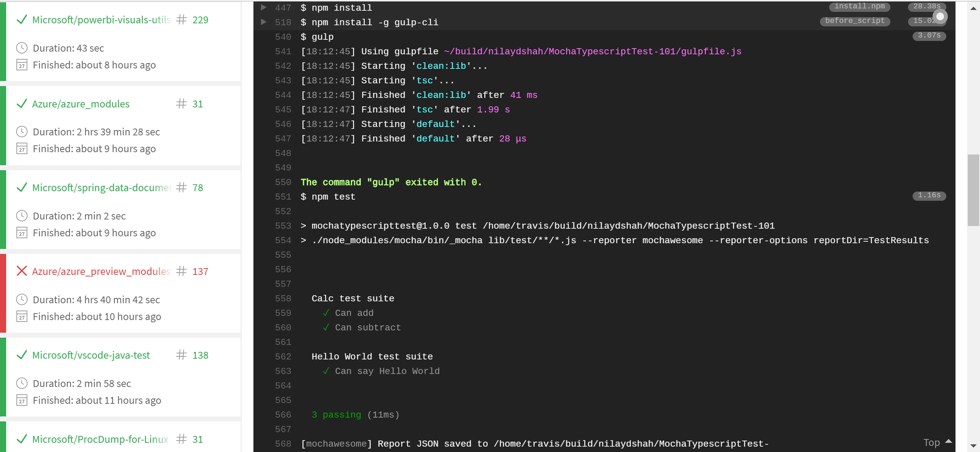Screen dimensions: 980x452
Task: Click the page vertical scrollbar thumb
Action: coord(973,190)
